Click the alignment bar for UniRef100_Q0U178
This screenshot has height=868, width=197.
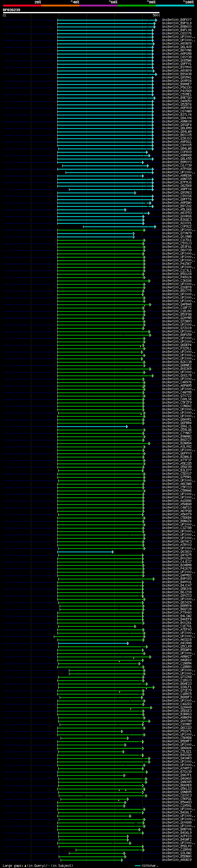pos(105,375)
